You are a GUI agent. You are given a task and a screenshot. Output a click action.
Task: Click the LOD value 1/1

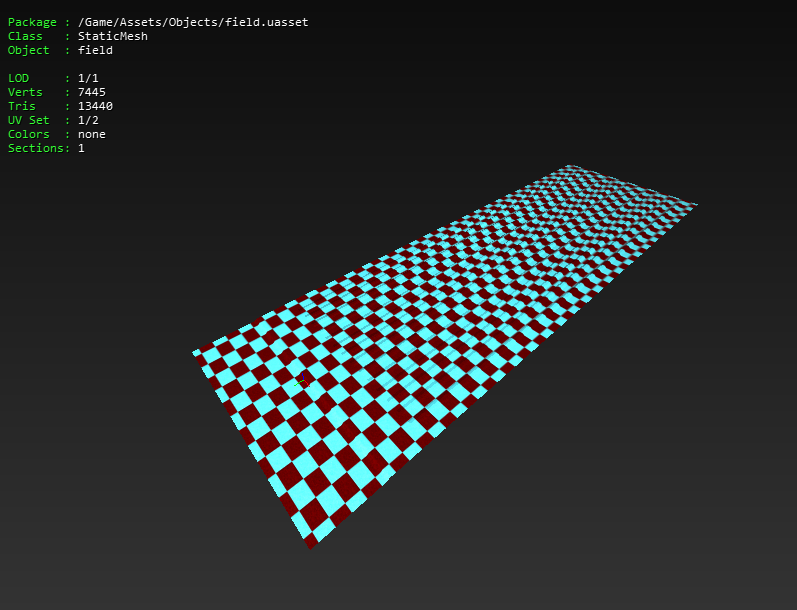pos(88,78)
